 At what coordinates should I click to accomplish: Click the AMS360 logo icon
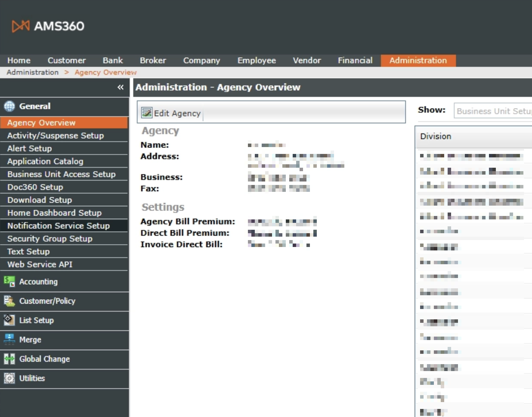tap(20, 26)
